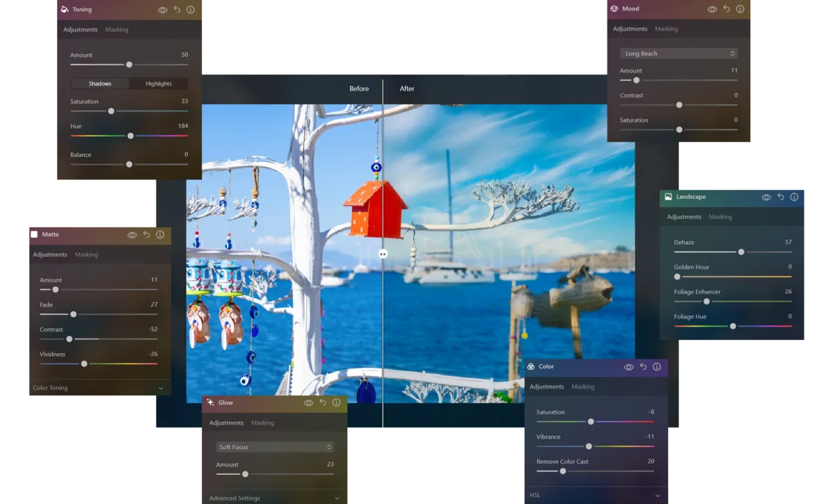835x504 pixels.
Task: Click the Hue color slider in Toning
Action: (129, 136)
